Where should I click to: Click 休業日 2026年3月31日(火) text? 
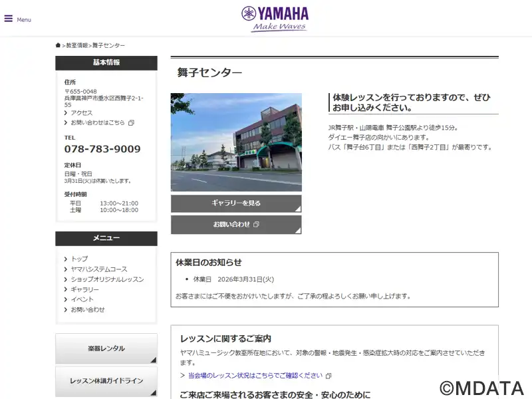pos(233,279)
